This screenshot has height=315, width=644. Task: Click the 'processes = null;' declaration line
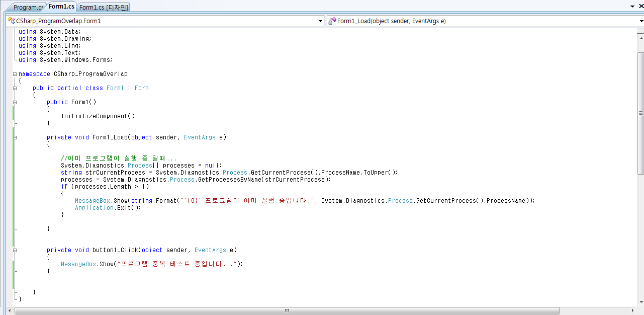(x=141, y=166)
